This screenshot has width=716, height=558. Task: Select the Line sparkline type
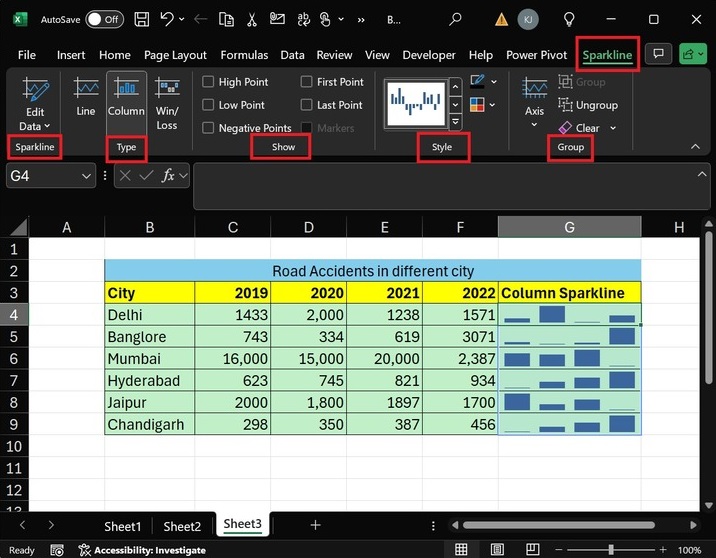(86, 99)
